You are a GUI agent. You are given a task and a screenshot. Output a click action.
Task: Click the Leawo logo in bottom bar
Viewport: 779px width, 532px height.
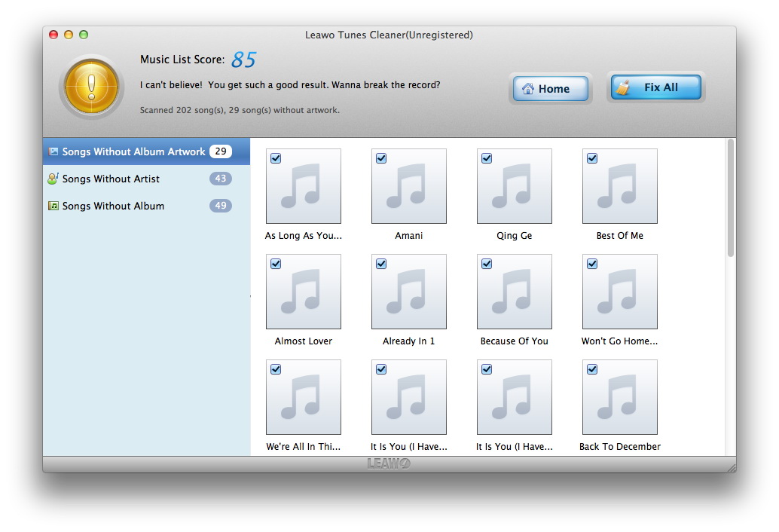pos(389,464)
